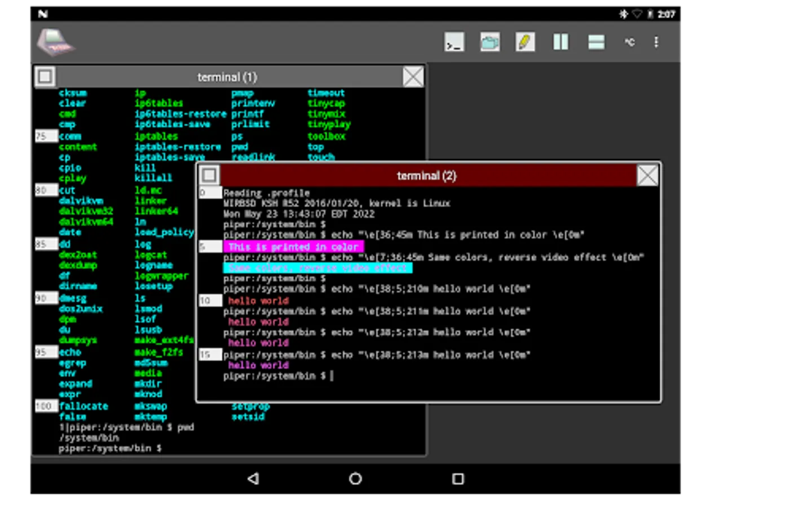Screen dimensions: 812x508
Task: Tile windows stacked horizontally
Action: click(596, 42)
